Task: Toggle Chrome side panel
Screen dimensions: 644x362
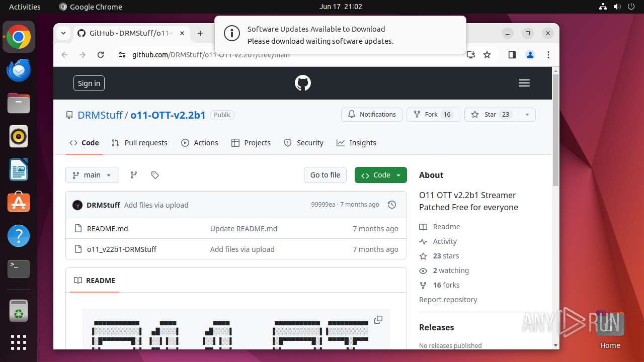Action: click(512, 55)
